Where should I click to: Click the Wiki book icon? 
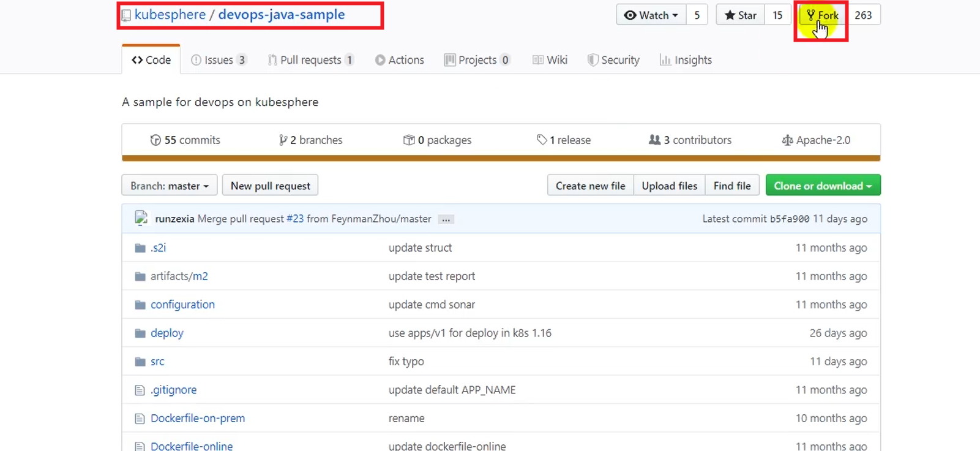tap(538, 59)
